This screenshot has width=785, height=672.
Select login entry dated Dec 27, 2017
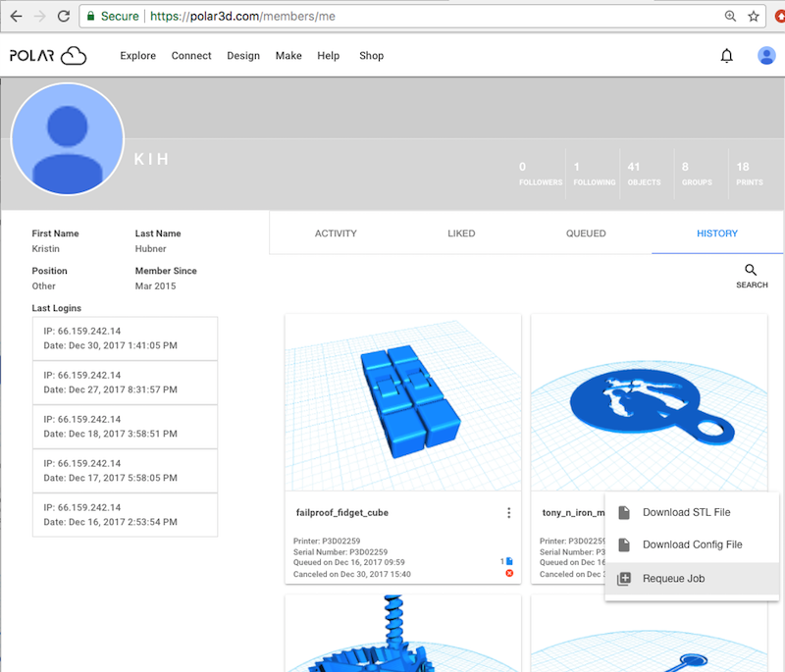click(126, 383)
